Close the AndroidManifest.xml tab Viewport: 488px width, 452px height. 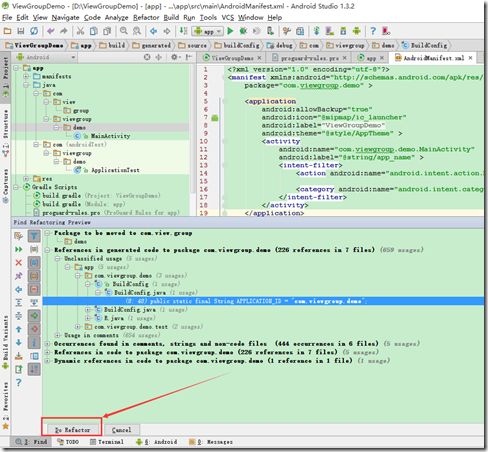coord(470,58)
